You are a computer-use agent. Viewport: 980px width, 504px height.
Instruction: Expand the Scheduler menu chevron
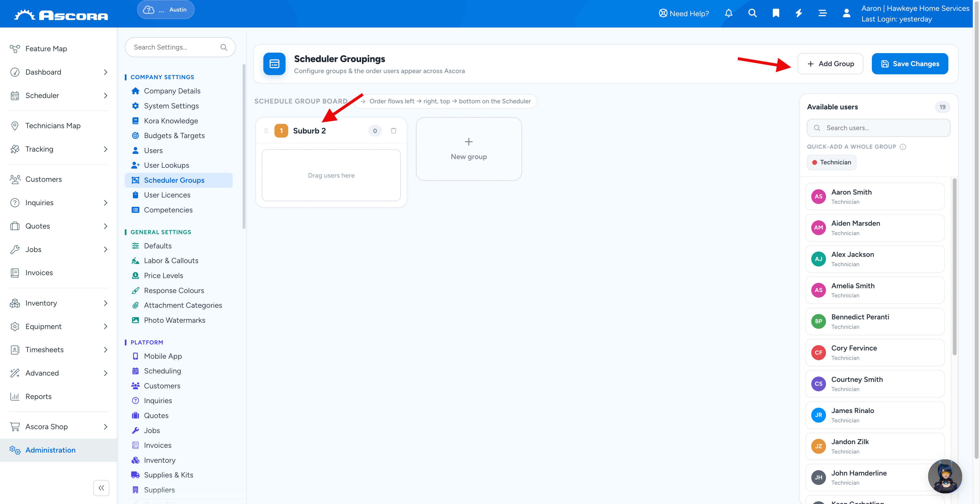click(x=105, y=96)
